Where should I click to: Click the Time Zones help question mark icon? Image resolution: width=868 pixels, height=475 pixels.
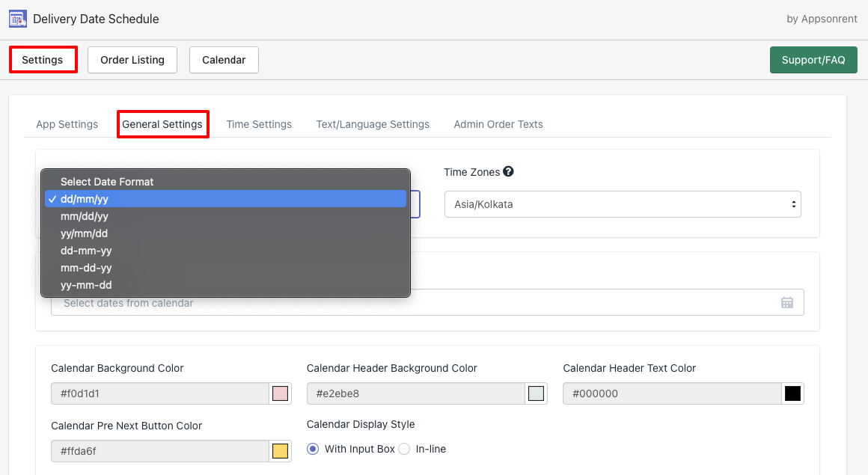508,171
